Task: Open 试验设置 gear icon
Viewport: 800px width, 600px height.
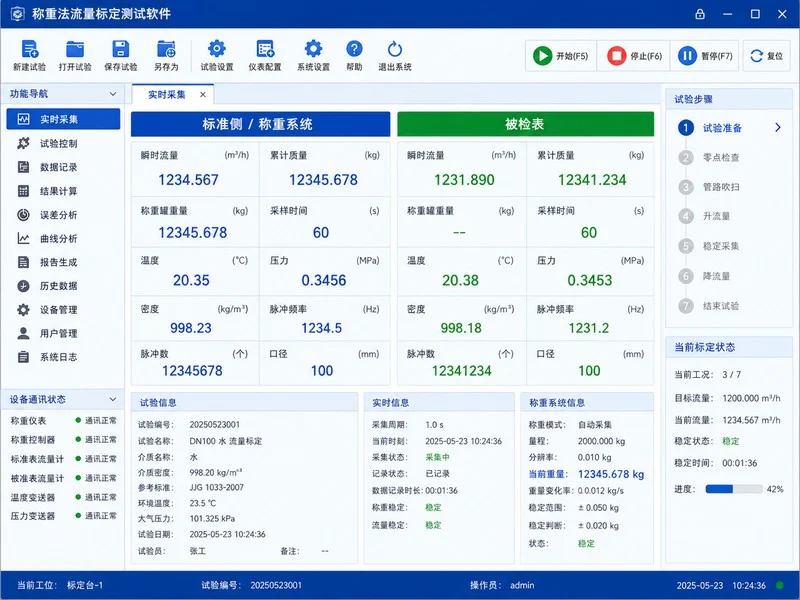Action: coord(217,48)
